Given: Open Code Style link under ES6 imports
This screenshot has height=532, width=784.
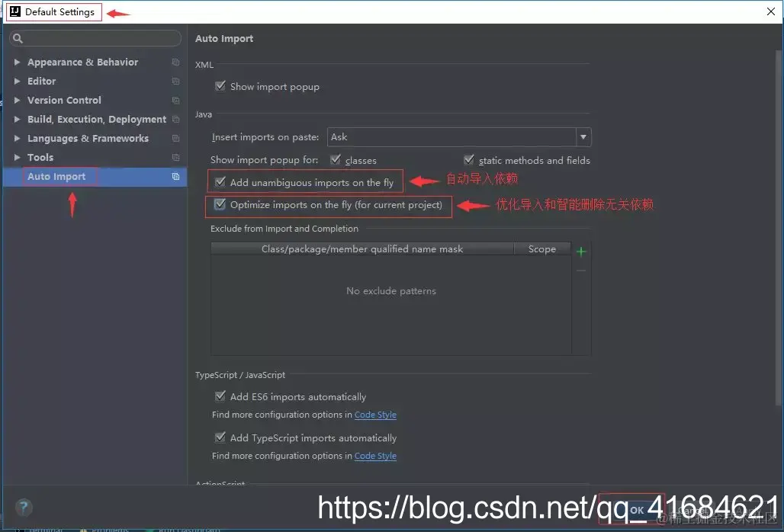Looking at the screenshot, I should (x=375, y=415).
